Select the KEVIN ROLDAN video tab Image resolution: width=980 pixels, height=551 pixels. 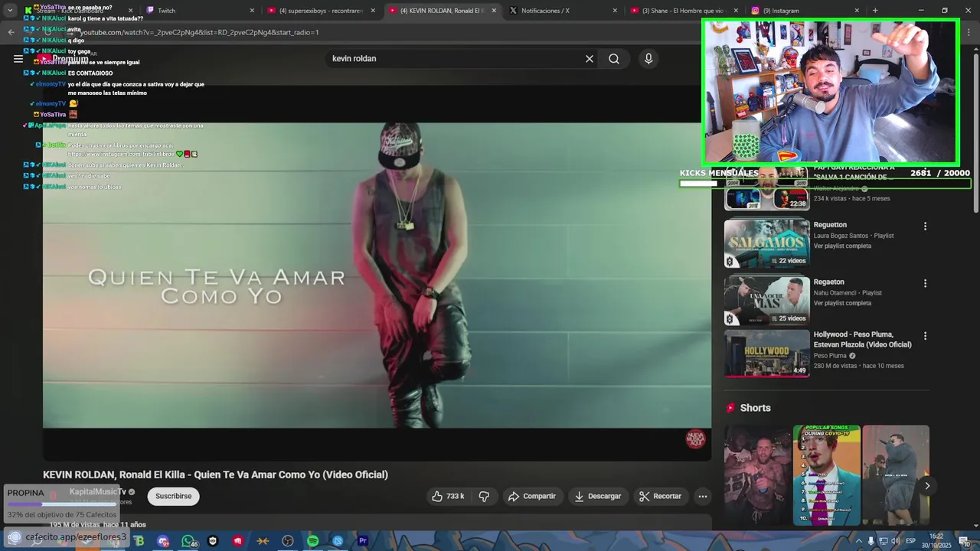[x=442, y=11]
